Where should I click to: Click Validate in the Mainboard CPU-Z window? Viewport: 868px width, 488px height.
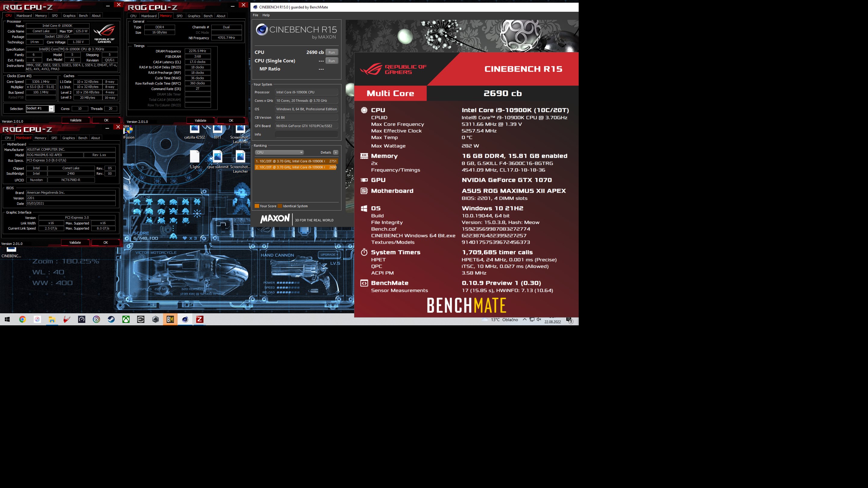75,242
